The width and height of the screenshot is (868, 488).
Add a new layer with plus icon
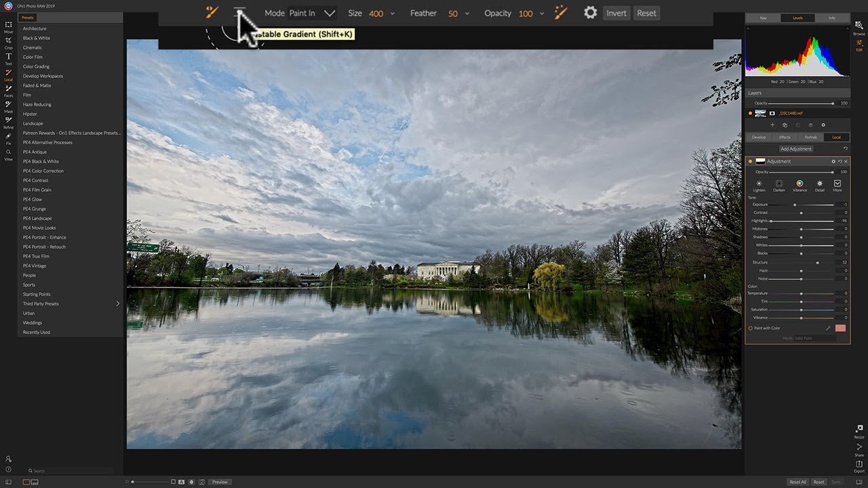pyautogui.click(x=772, y=125)
